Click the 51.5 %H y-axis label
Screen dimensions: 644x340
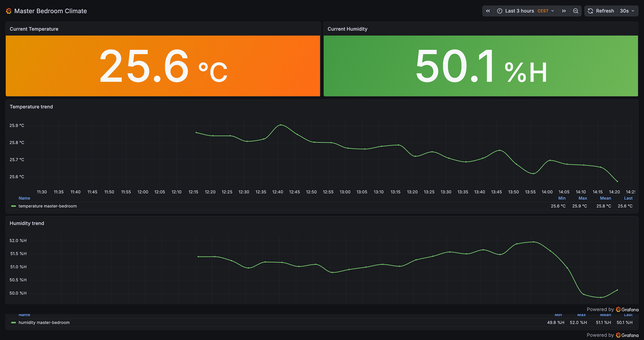tap(18, 254)
